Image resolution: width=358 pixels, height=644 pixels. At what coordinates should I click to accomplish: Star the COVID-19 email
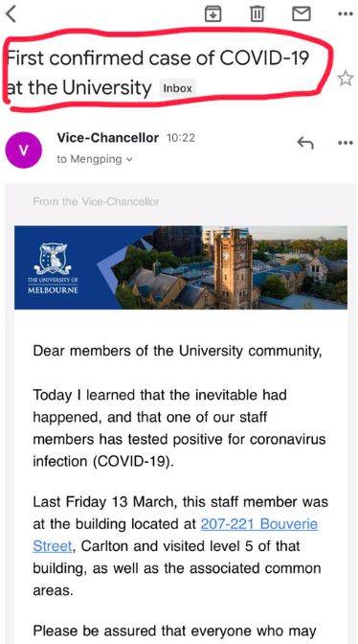346,78
